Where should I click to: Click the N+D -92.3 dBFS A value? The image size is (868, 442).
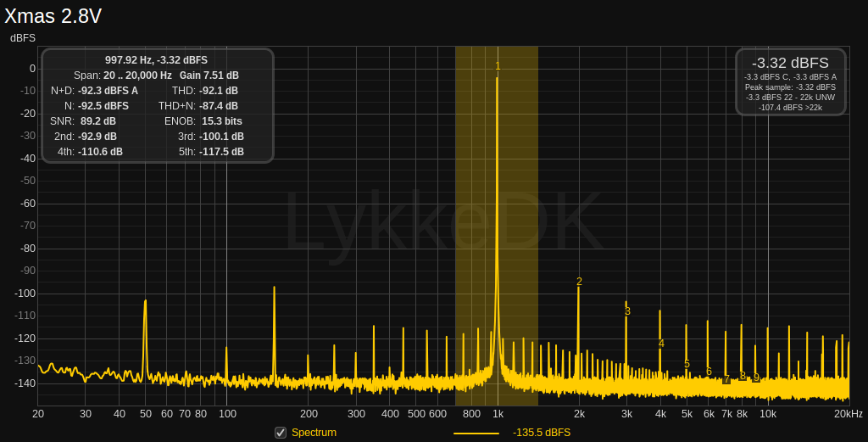[108, 90]
